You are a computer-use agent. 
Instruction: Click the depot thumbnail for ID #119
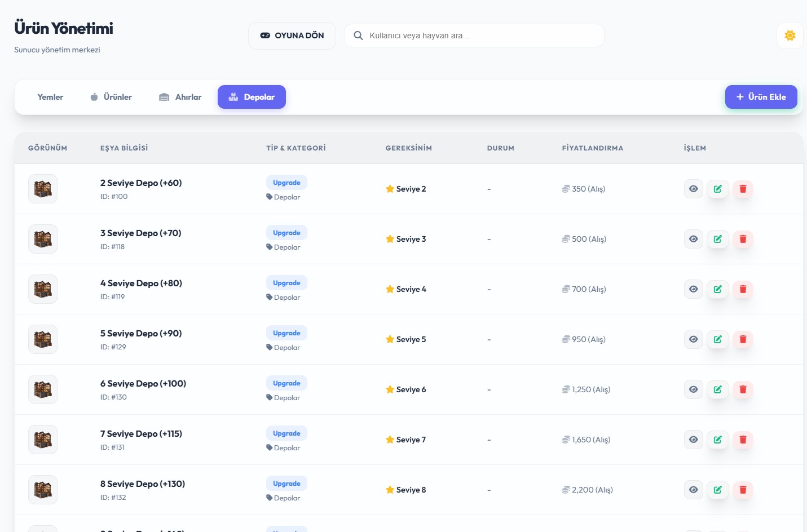pyautogui.click(x=43, y=289)
